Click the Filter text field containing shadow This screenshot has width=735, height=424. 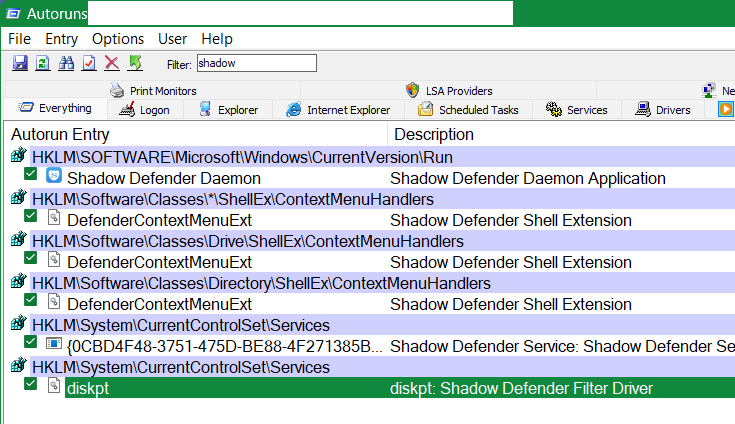pos(257,63)
